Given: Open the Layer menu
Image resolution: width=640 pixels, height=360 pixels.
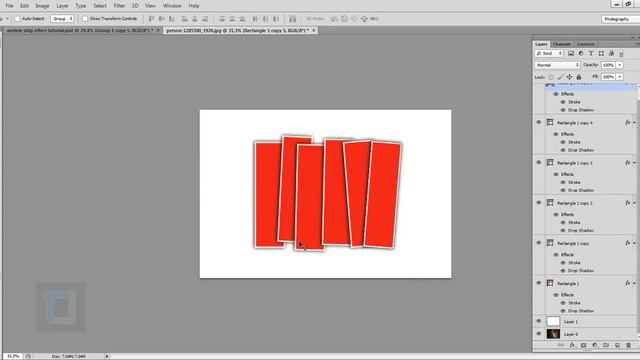Looking at the screenshot, I should pos(62,6).
